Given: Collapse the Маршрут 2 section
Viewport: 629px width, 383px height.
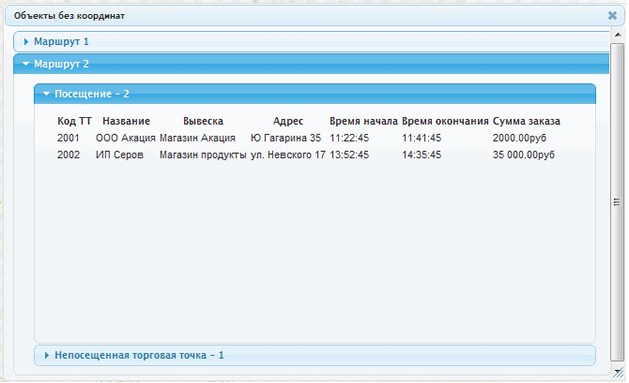Looking at the screenshot, I should click(311, 64).
